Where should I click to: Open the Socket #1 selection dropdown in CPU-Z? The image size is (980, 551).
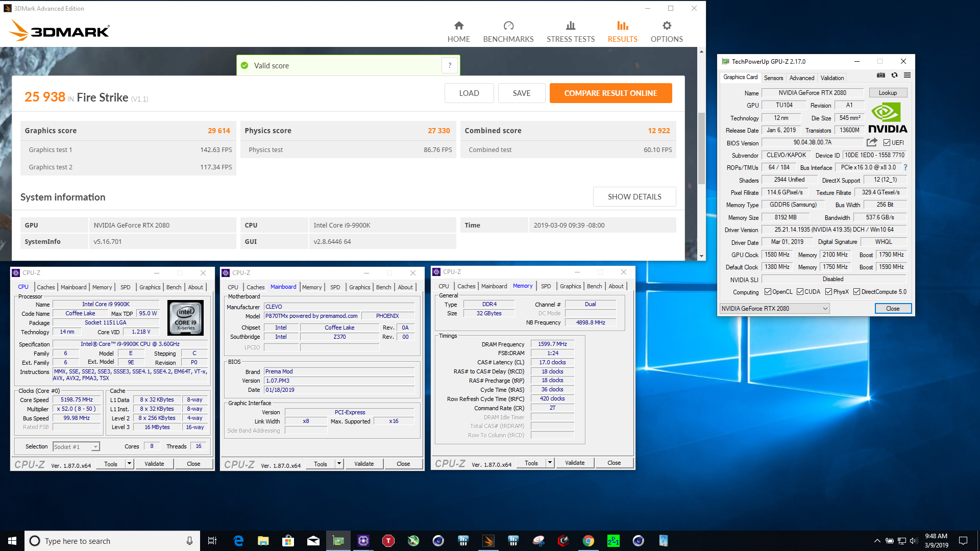[x=76, y=446]
